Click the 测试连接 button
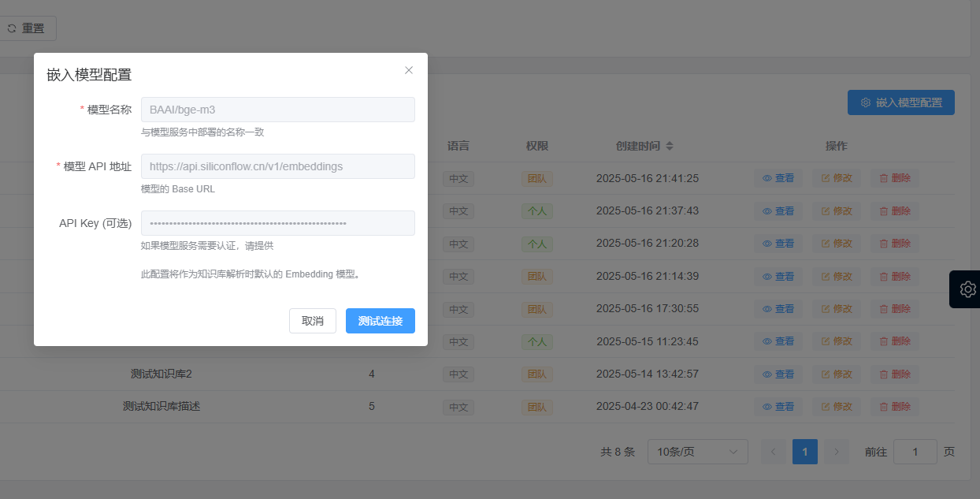980x499 pixels. (x=380, y=321)
